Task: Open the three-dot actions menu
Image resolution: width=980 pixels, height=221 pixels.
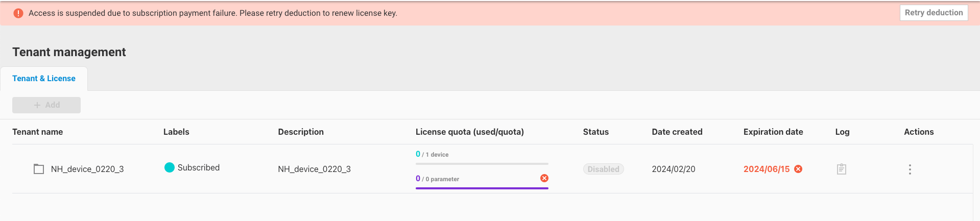Action: point(910,169)
